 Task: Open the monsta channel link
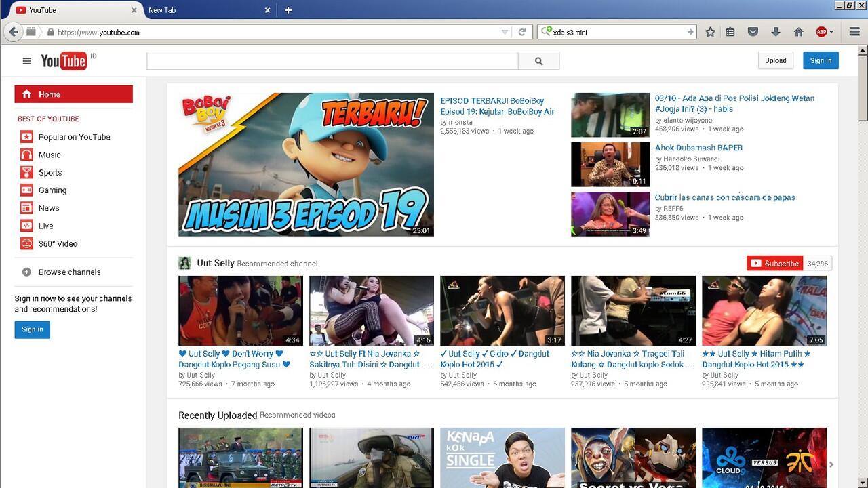(x=460, y=122)
